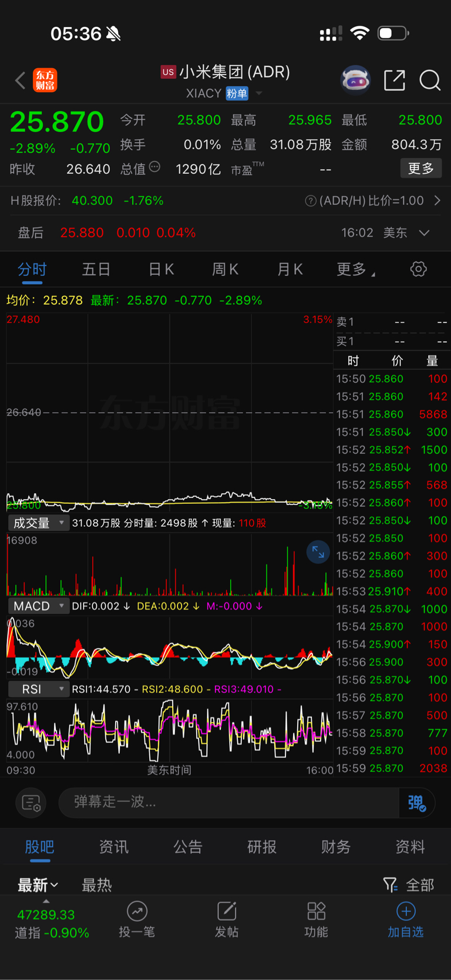This screenshot has height=980, width=451.
Task: Tap the 15:59 trade row with 2038 volume
Action: pyautogui.click(x=392, y=769)
